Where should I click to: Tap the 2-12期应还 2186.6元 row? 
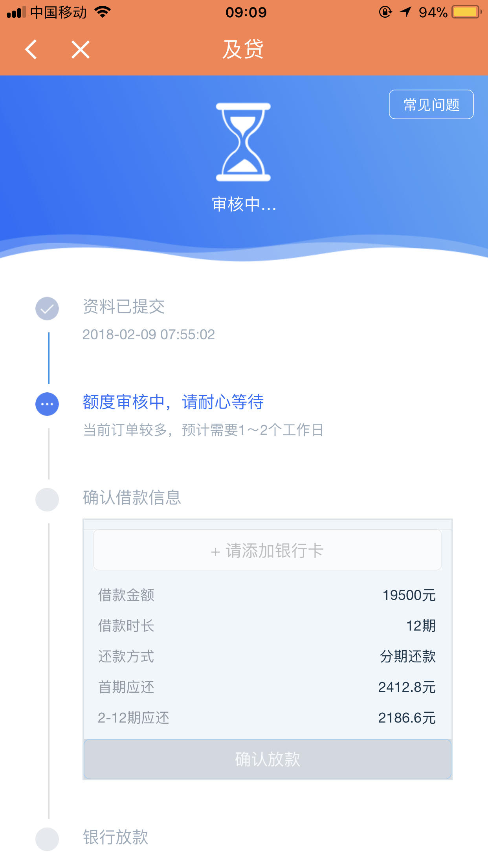click(267, 718)
